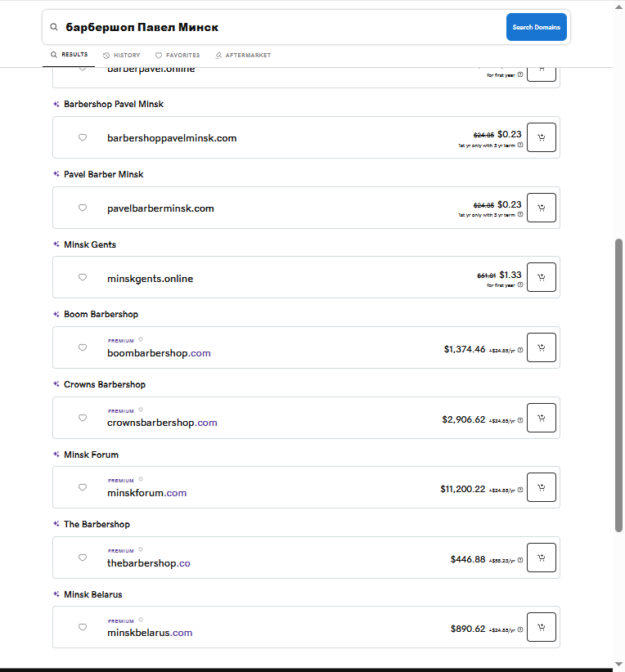The height and width of the screenshot is (672, 625).
Task: Open the Aftermarket tab
Action: pyautogui.click(x=243, y=56)
